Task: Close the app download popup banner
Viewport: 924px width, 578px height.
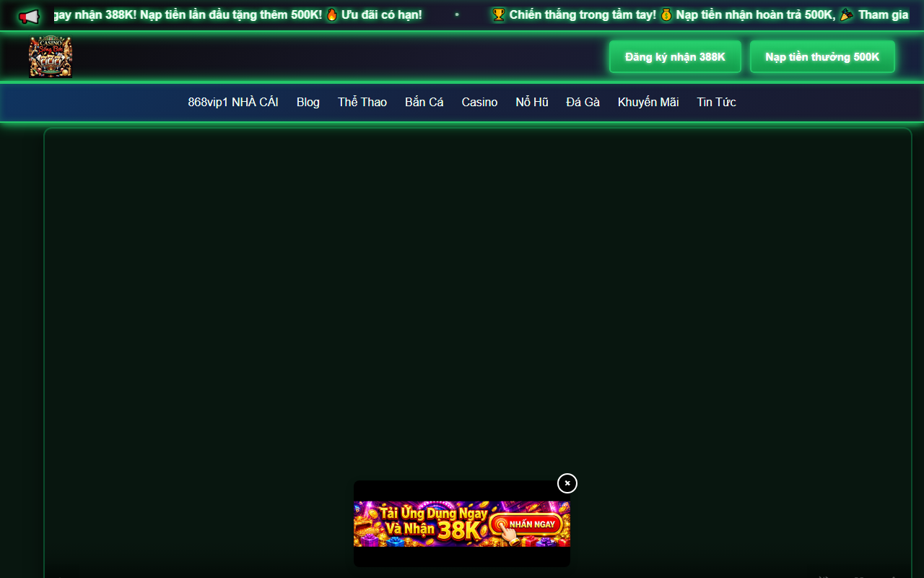Action: click(567, 483)
